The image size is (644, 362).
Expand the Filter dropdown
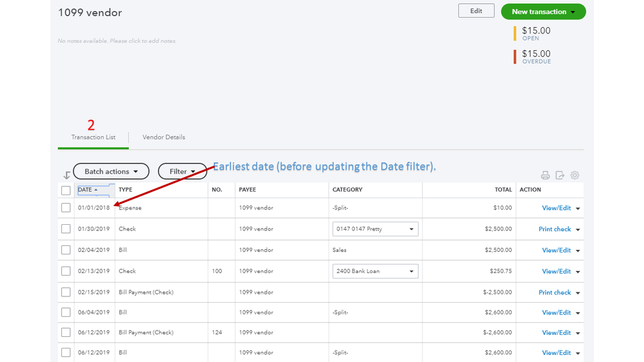coord(182,171)
